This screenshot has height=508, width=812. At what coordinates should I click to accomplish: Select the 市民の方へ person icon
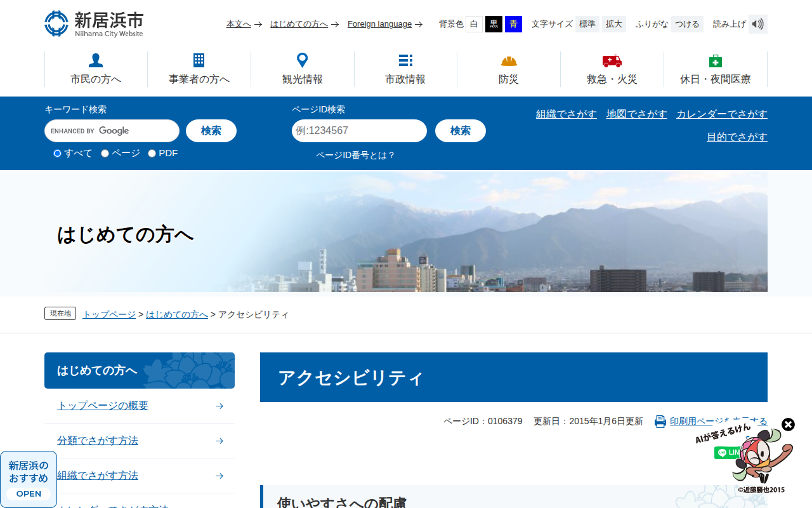tap(95, 60)
